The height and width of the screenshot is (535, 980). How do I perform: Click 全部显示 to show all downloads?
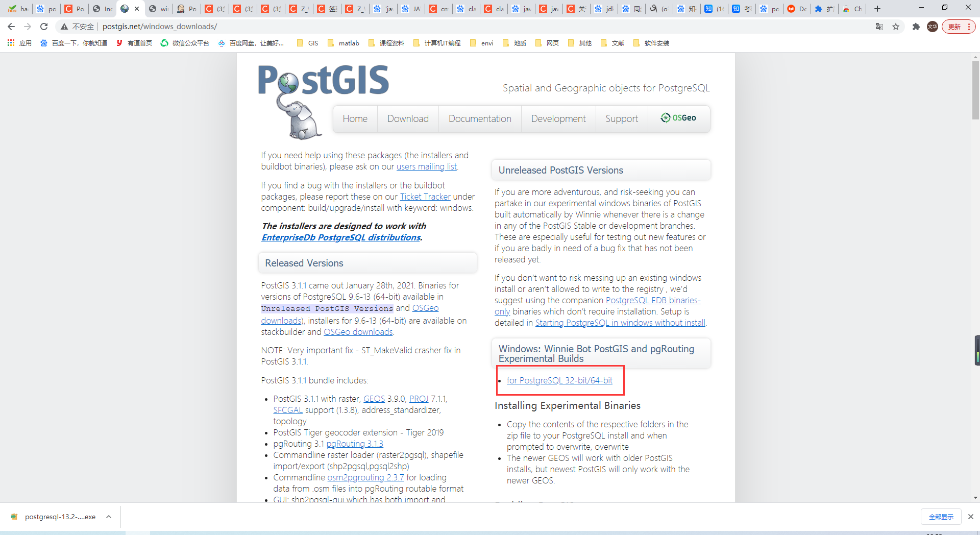(941, 517)
